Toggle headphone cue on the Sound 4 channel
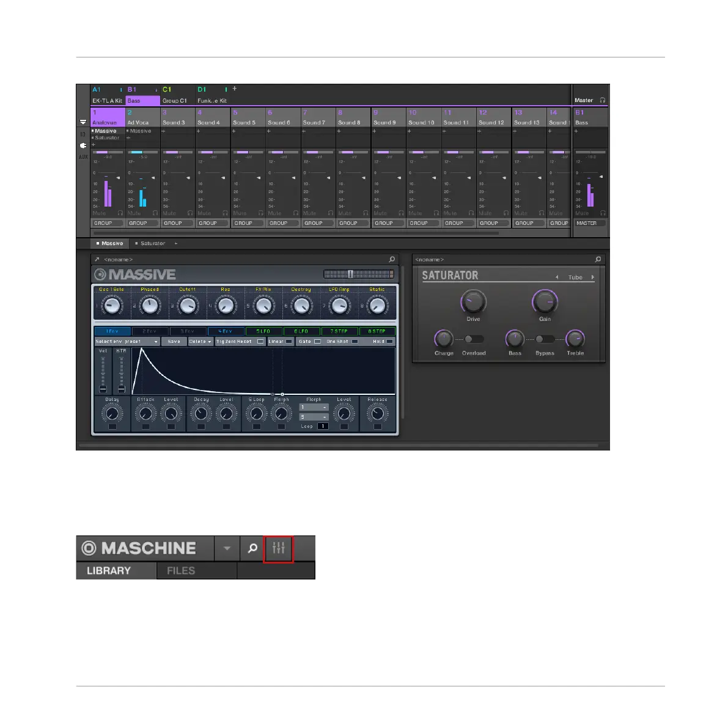Screen dimensions: 728x728 click(225, 213)
